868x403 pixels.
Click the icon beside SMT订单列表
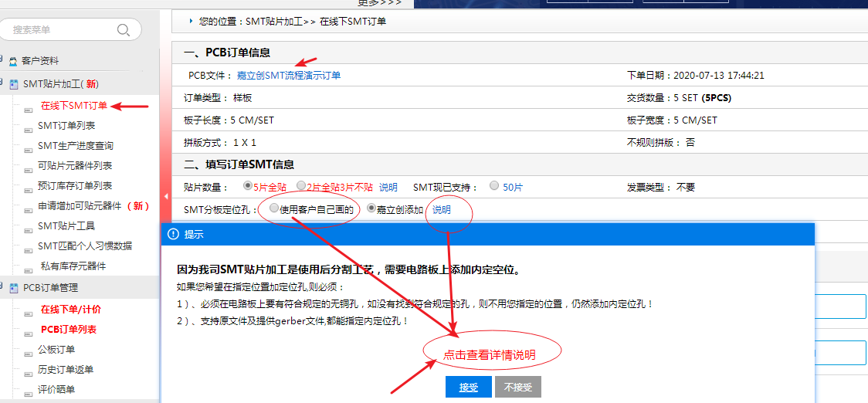pyautogui.click(x=29, y=126)
